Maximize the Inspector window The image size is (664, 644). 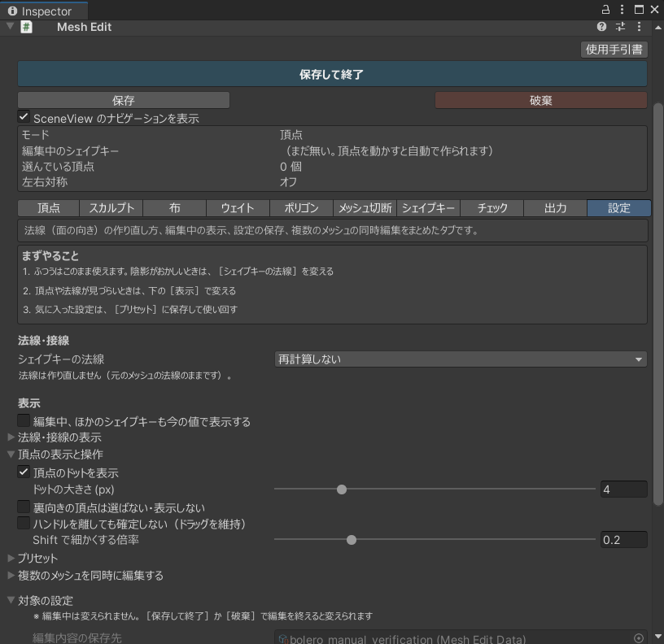click(639, 9)
